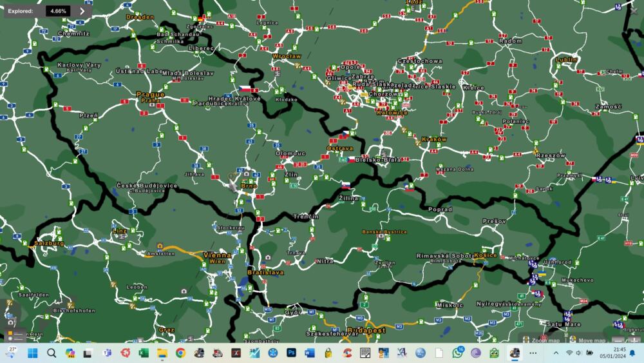Open the taskbar overflow three-dots menu

pos(533,353)
